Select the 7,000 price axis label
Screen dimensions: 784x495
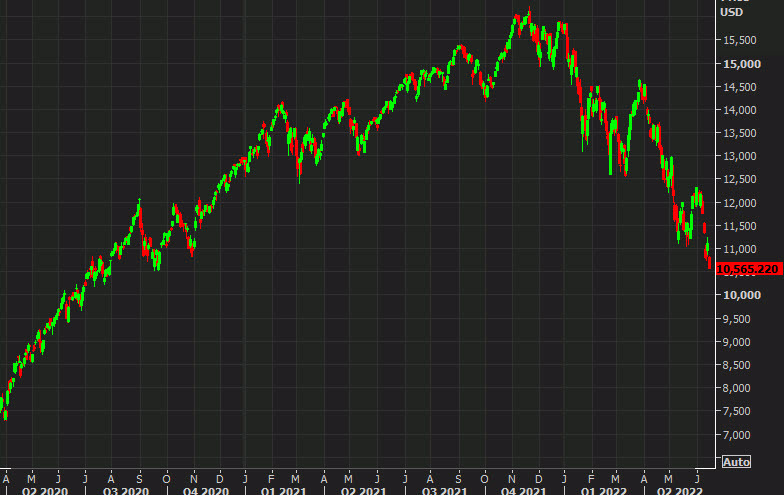click(x=737, y=435)
